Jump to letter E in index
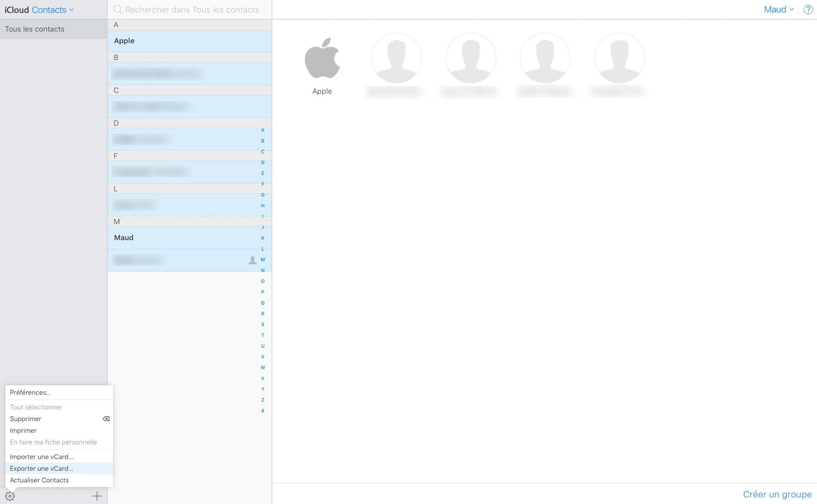The image size is (817, 504). coord(263,173)
